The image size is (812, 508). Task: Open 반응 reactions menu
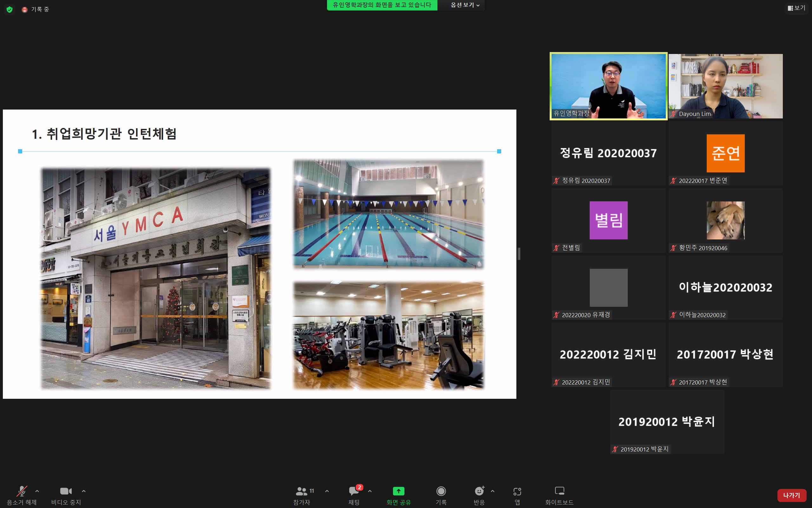(479, 495)
